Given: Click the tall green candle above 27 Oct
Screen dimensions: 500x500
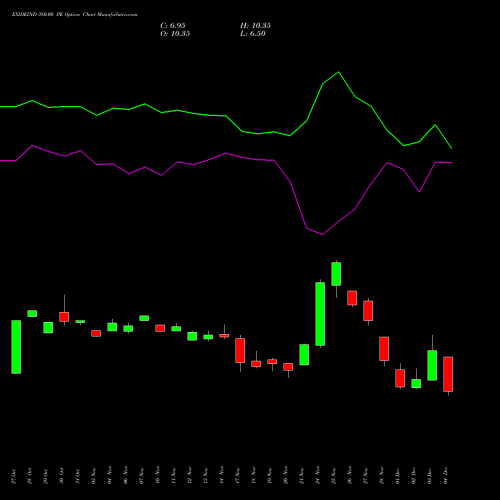Looking at the screenshot, I should (x=16, y=347).
